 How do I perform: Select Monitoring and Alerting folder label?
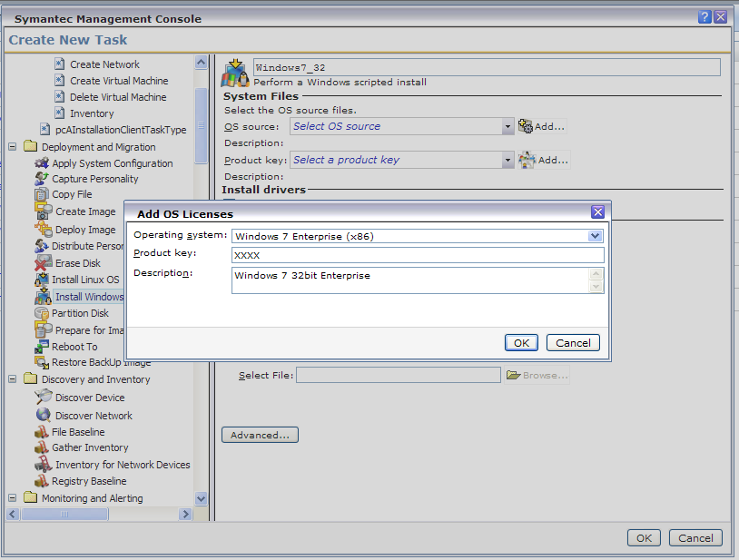(x=92, y=498)
